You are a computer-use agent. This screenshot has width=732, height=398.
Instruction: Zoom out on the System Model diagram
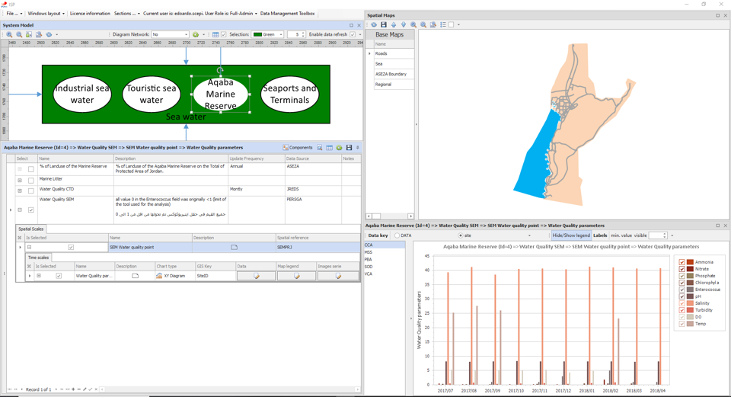(19, 35)
